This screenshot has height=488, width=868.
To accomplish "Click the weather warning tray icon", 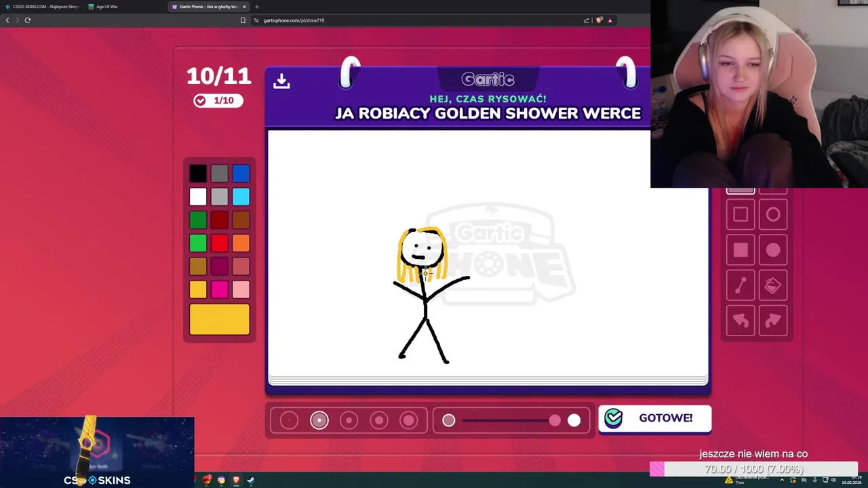I will pos(729,480).
